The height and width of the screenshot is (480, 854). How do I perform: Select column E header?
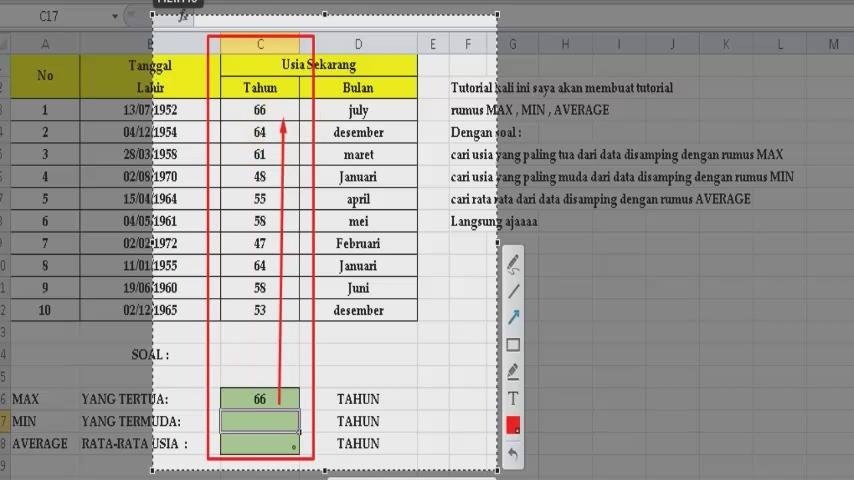click(433, 44)
